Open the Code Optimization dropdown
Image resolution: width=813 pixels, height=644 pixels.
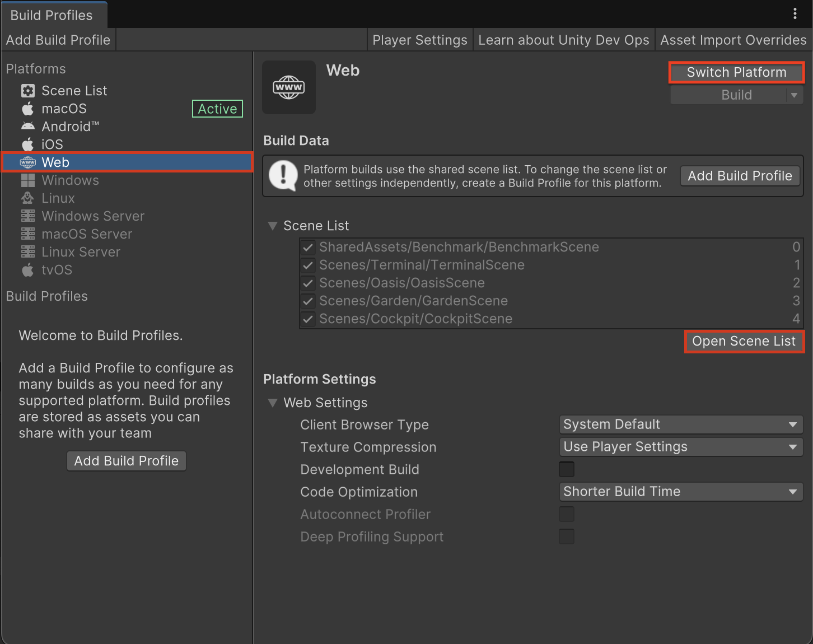(680, 492)
